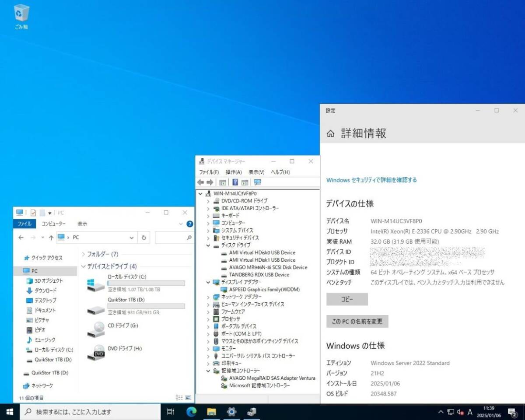Image resolution: width=525 pixels, height=420 pixels.
Task: Click the up arrow in File Explorer navigation
Action: (x=51, y=238)
